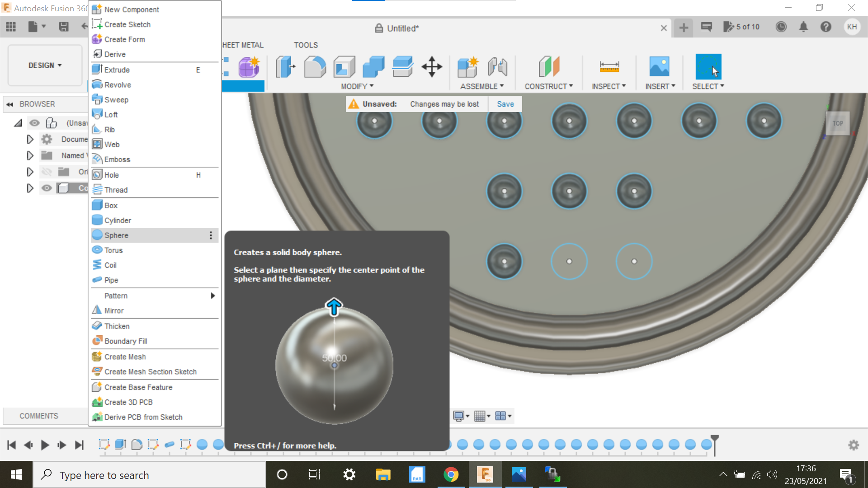
Task: Choose the Sweep command
Action: [116, 99]
